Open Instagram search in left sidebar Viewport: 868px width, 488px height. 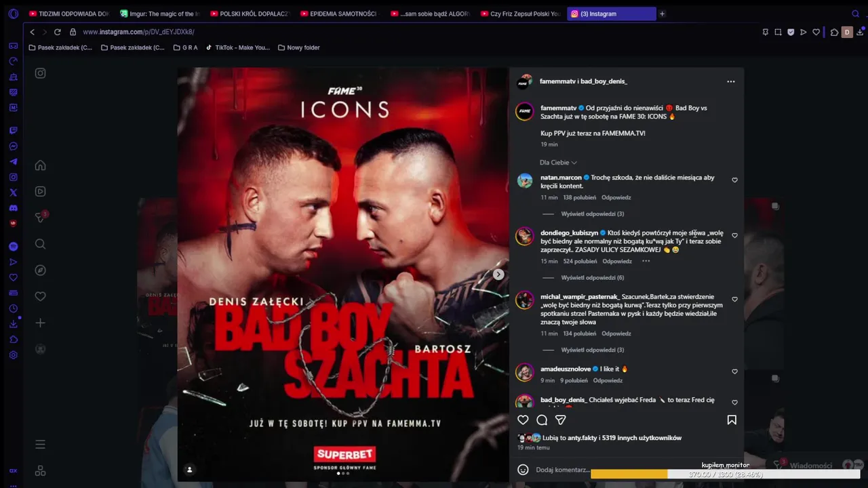point(41,244)
